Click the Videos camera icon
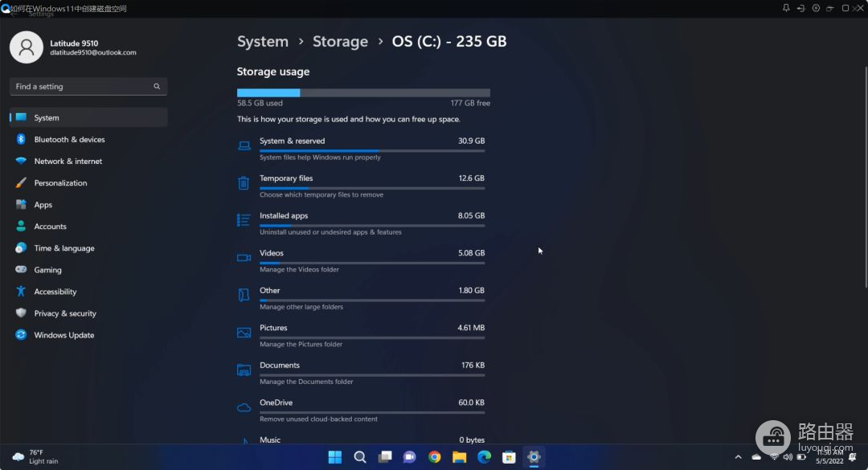 point(244,258)
